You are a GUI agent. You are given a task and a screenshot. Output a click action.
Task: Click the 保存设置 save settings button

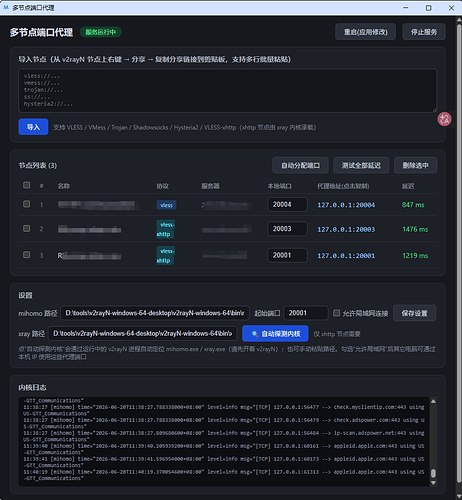[x=414, y=313]
